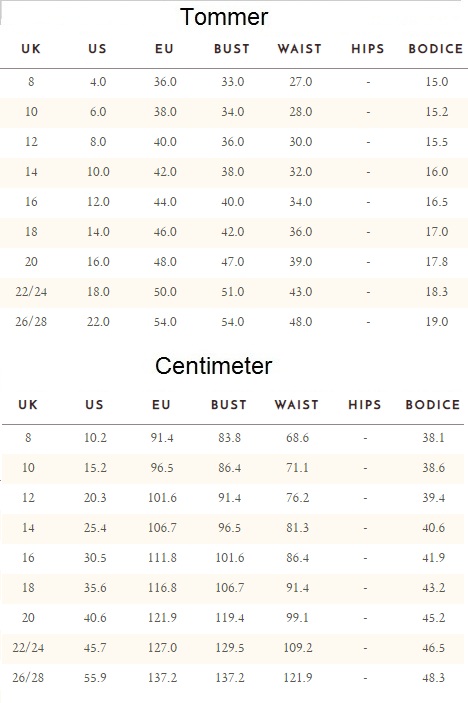The width and height of the screenshot is (468, 703).
Task: Click US value 55.9 in Centimeter table
Action: [95, 677]
